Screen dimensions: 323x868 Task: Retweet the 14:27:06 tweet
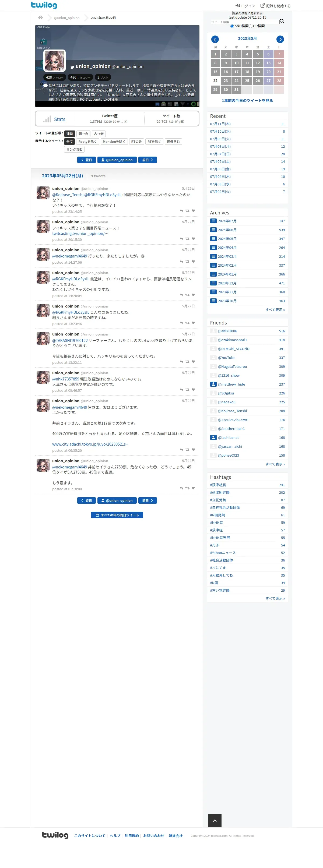pos(187,262)
